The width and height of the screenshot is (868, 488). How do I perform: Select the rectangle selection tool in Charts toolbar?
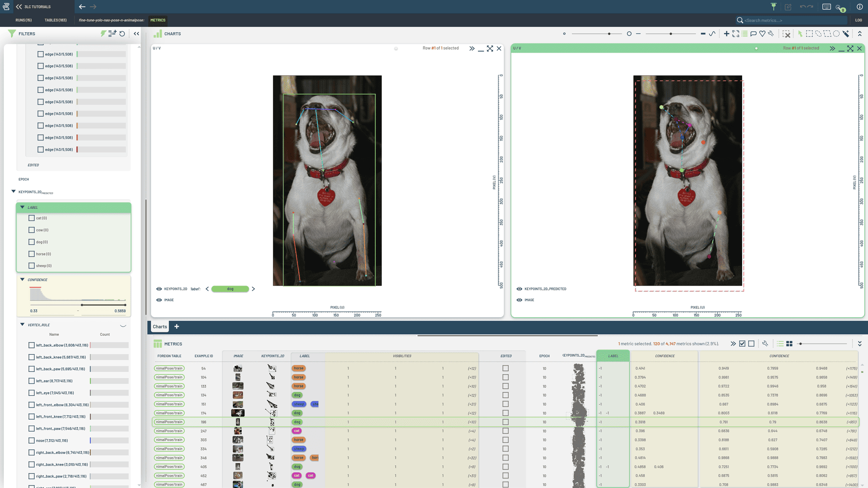point(809,34)
